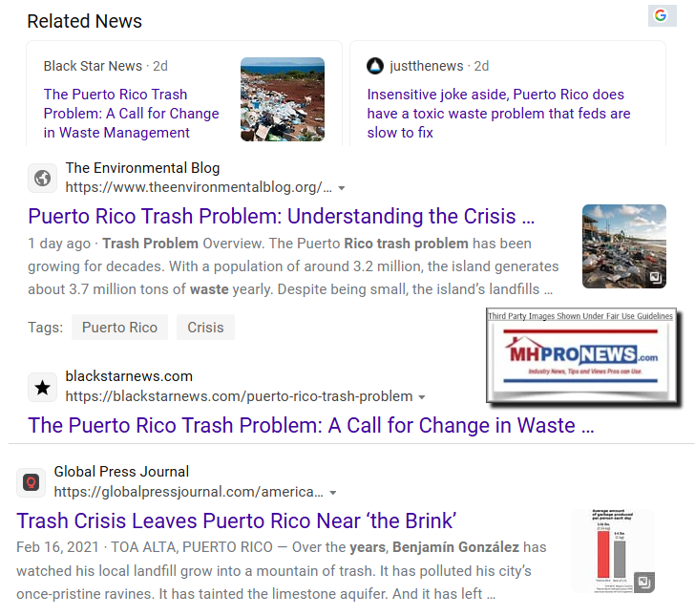The height and width of the screenshot is (616, 695).
Task: Click the Global Press Journal favicon
Action: click(x=31, y=482)
